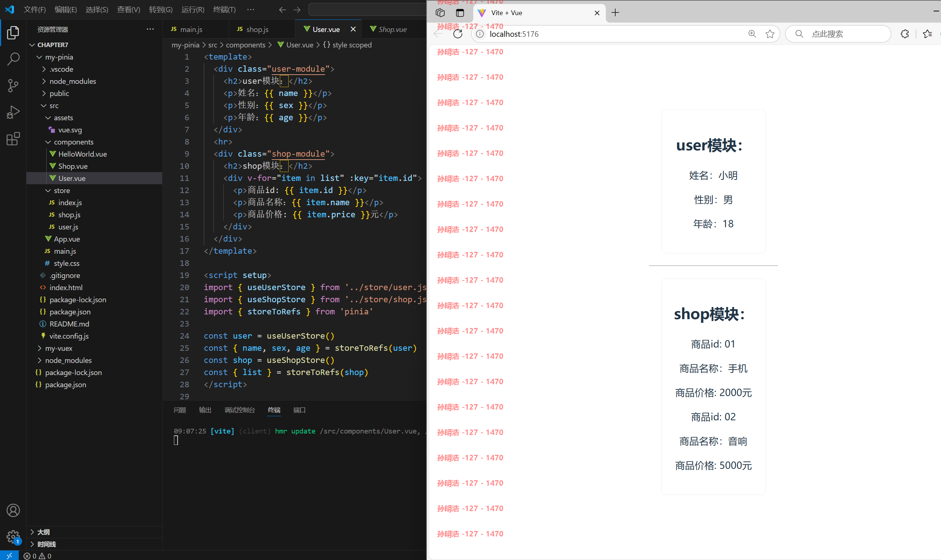This screenshot has height=560, width=941.
Task: Click the browser refresh button
Action: coord(458,34)
